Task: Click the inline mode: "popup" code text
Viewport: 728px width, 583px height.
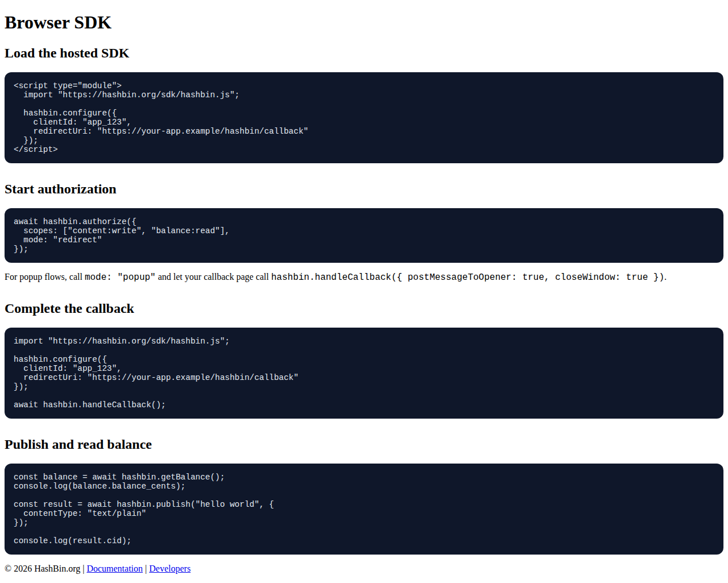Action: click(120, 277)
